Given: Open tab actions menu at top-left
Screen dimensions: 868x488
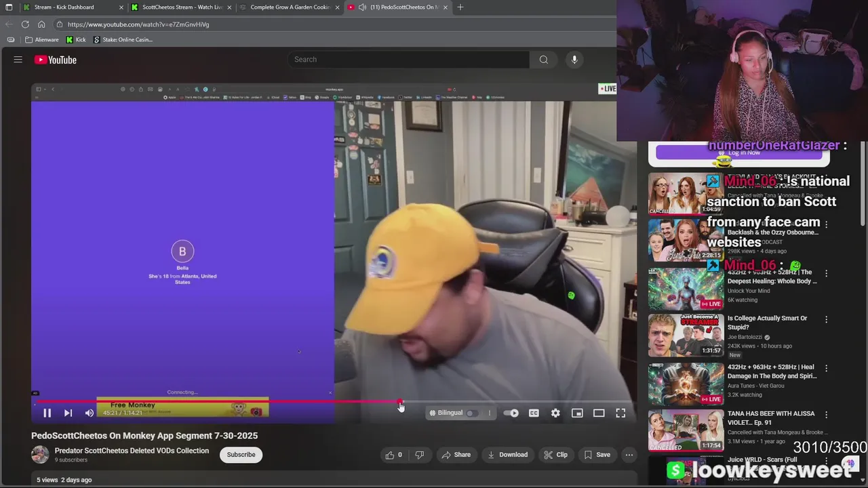Looking at the screenshot, I should pos(9,7).
